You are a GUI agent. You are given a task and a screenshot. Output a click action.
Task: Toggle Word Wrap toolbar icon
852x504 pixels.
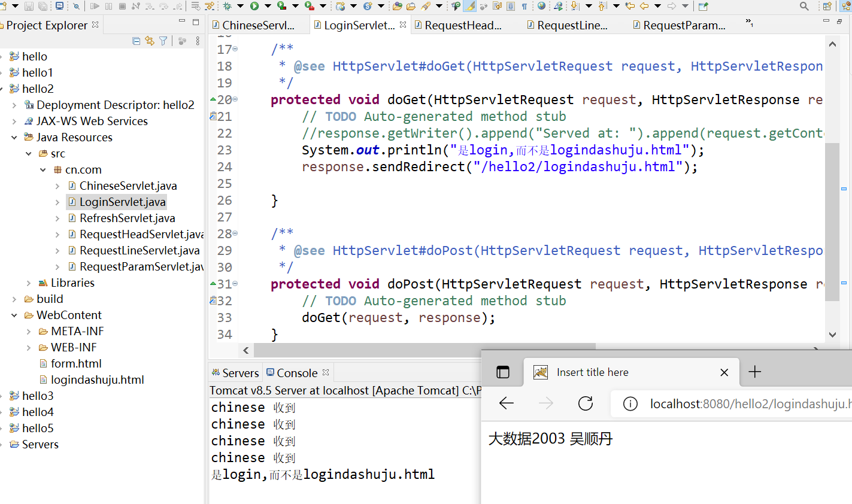(498, 6)
